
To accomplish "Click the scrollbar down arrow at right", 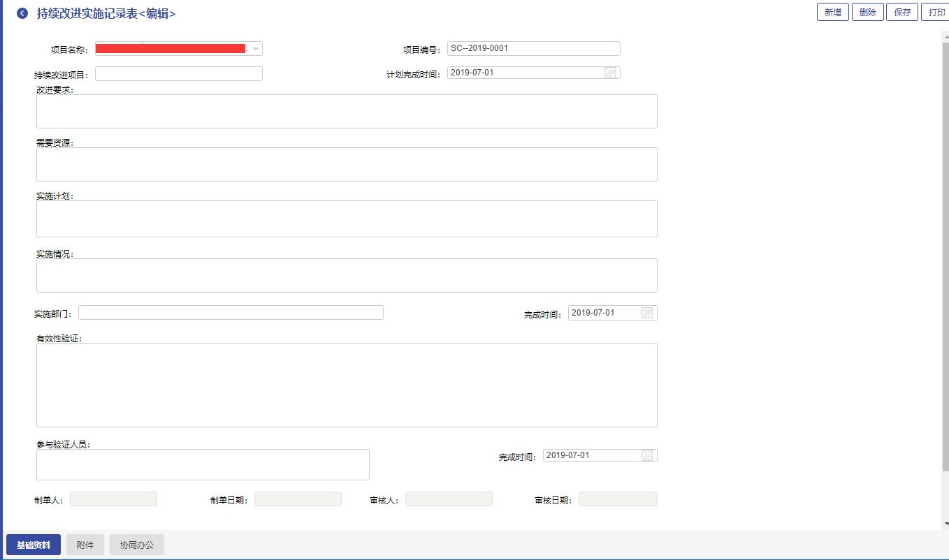I will (x=946, y=524).
